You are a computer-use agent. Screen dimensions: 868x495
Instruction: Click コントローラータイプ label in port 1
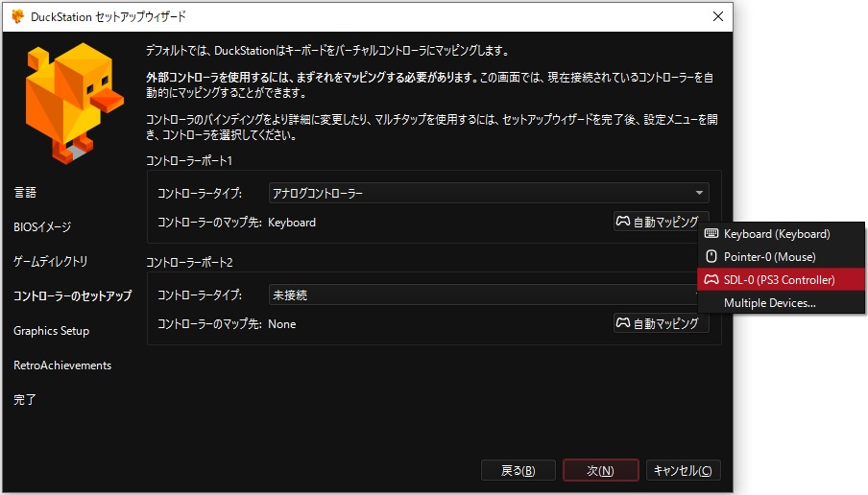200,193
